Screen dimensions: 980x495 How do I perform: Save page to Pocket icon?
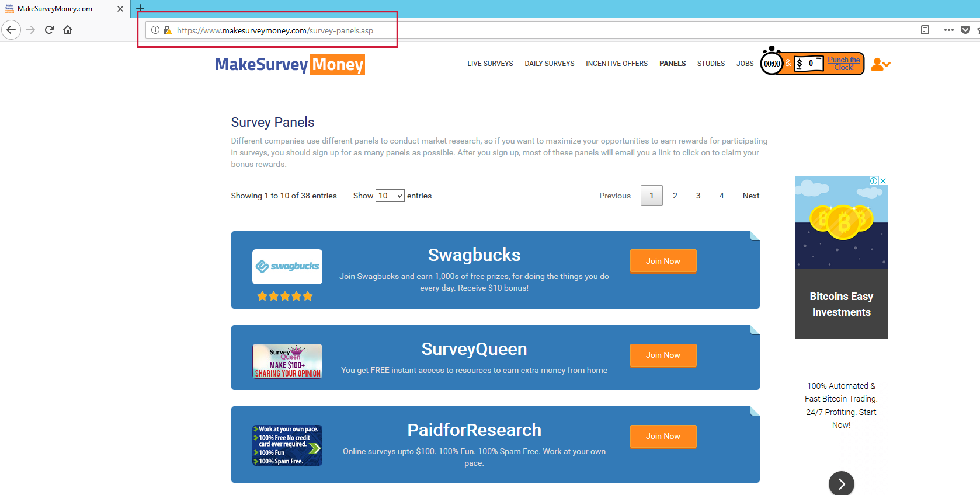coord(965,30)
